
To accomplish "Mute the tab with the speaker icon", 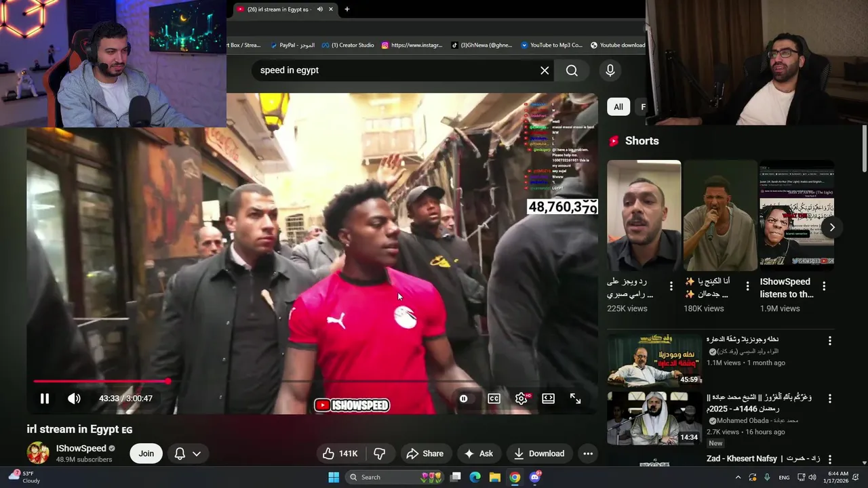I will coord(319,9).
